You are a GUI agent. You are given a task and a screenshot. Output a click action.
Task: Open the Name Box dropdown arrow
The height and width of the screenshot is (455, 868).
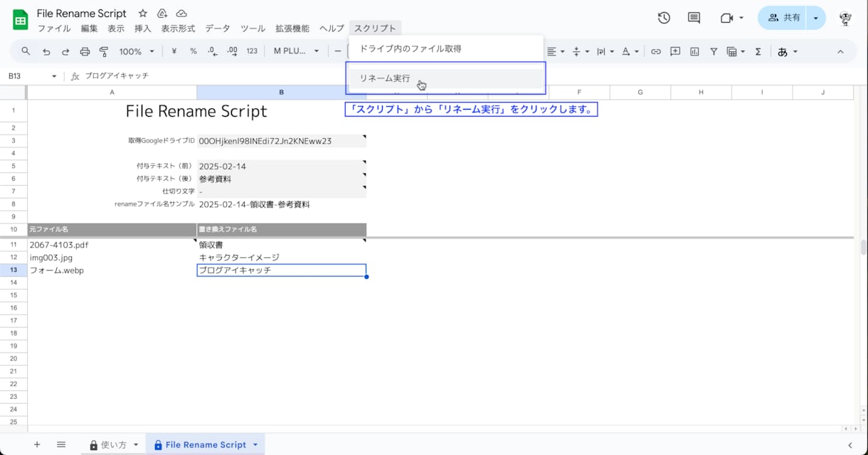(54, 76)
